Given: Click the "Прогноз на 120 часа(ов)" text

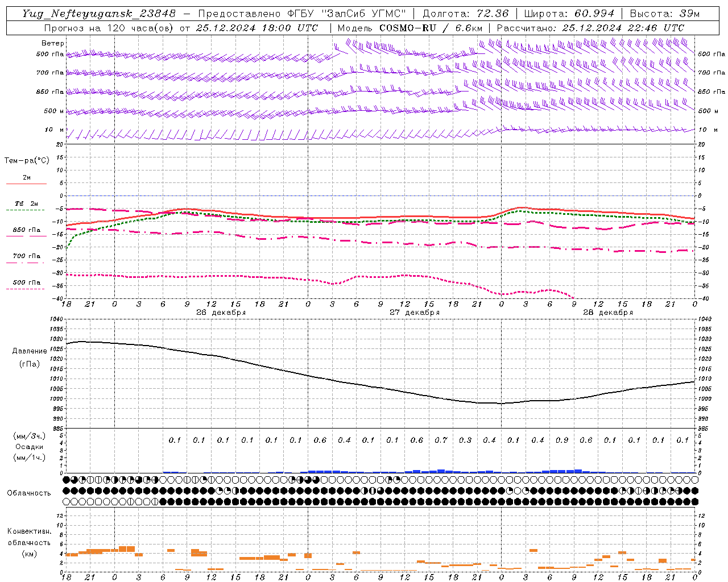Looking at the screenshot, I should click(x=109, y=28).
